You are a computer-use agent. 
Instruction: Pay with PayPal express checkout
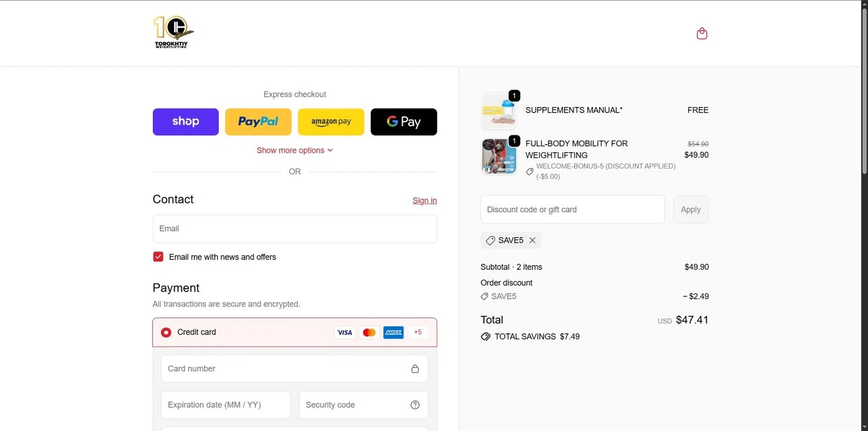coord(258,121)
